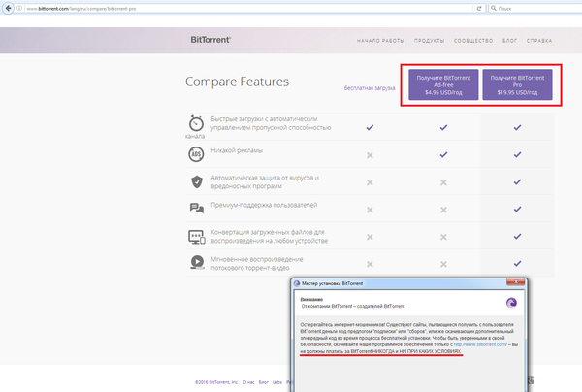Click the chat bubbles premium support icon
The width and height of the screenshot is (582, 392).
[196, 207]
